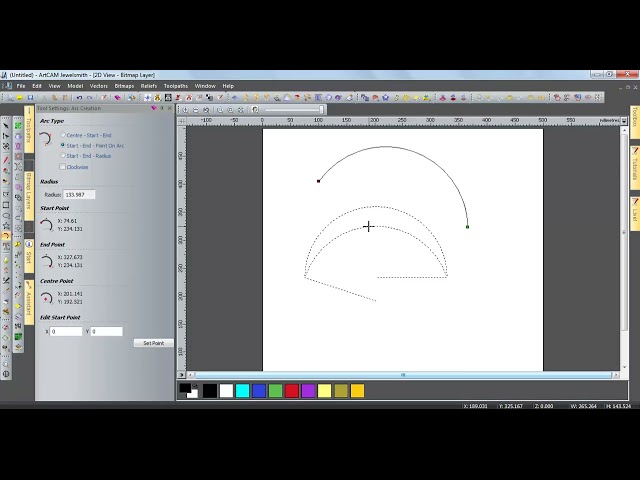Close the Tool Settings panel
640x480 pixels.
click(169, 108)
